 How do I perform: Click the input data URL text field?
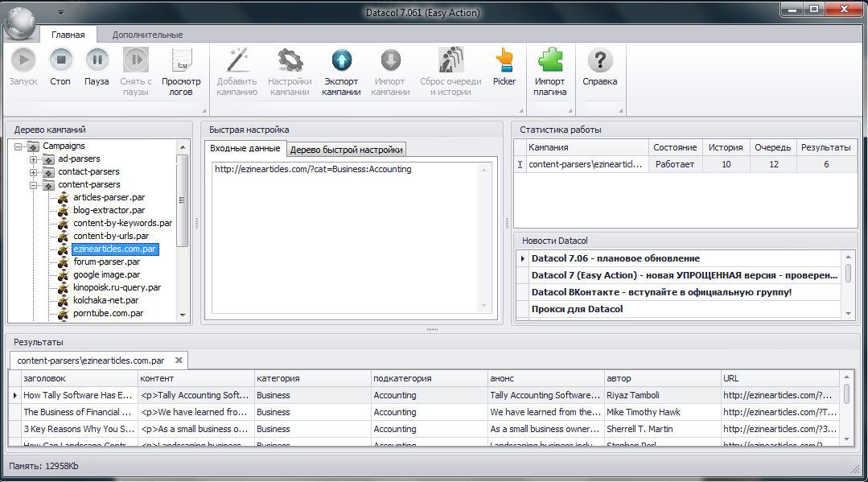(347, 237)
